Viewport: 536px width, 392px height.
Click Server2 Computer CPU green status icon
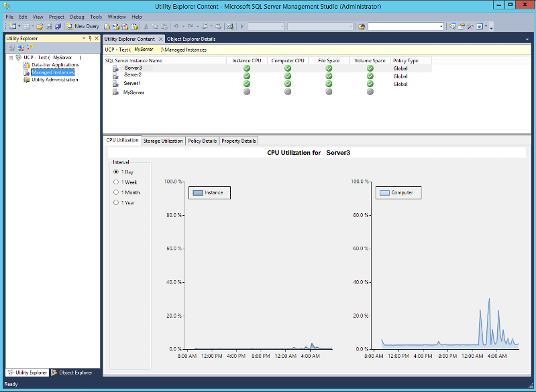click(x=288, y=76)
